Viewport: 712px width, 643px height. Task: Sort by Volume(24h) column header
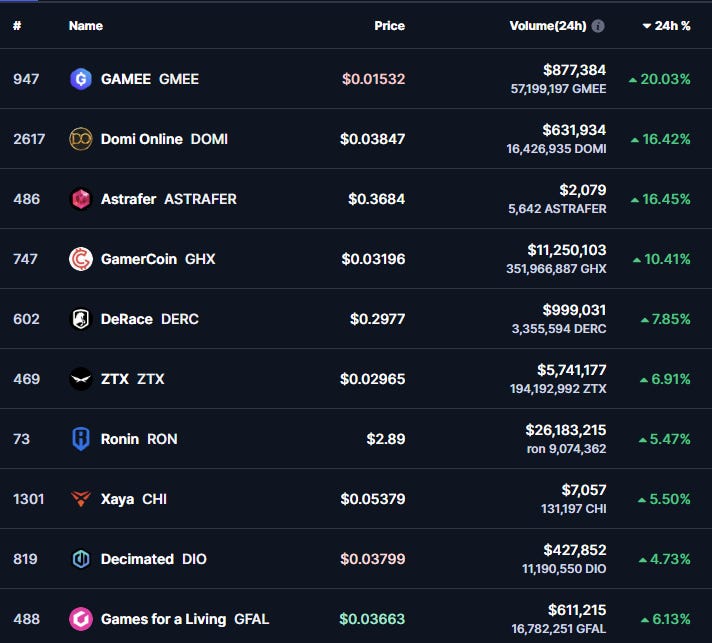[x=548, y=26]
